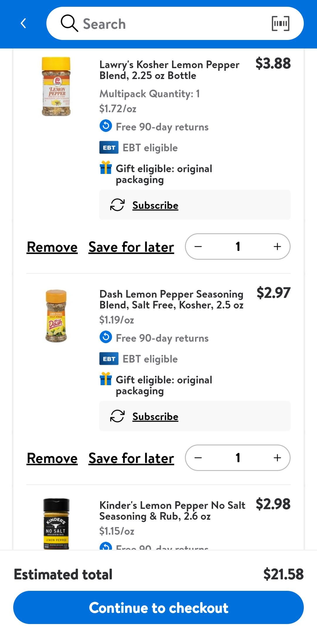Tap subscribe refresh icon for Dash item
This screenshot has width=317, height=644.
(117, 416)
